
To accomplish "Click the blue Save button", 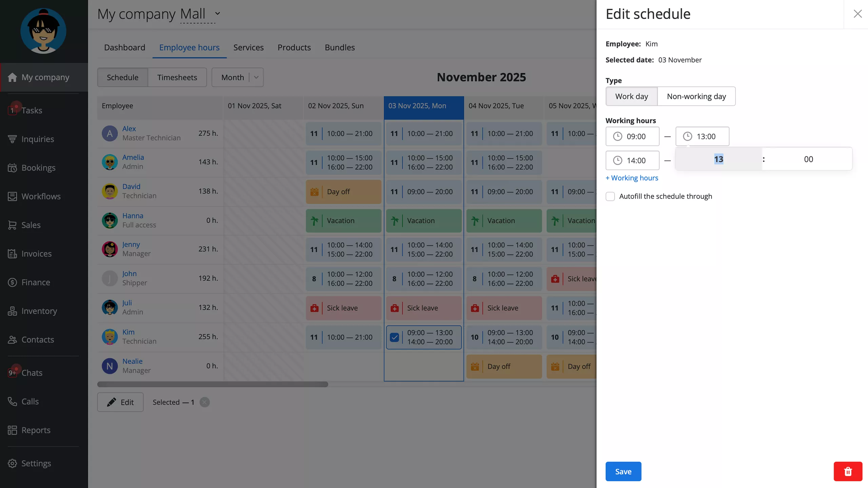I will click(623, 471).
